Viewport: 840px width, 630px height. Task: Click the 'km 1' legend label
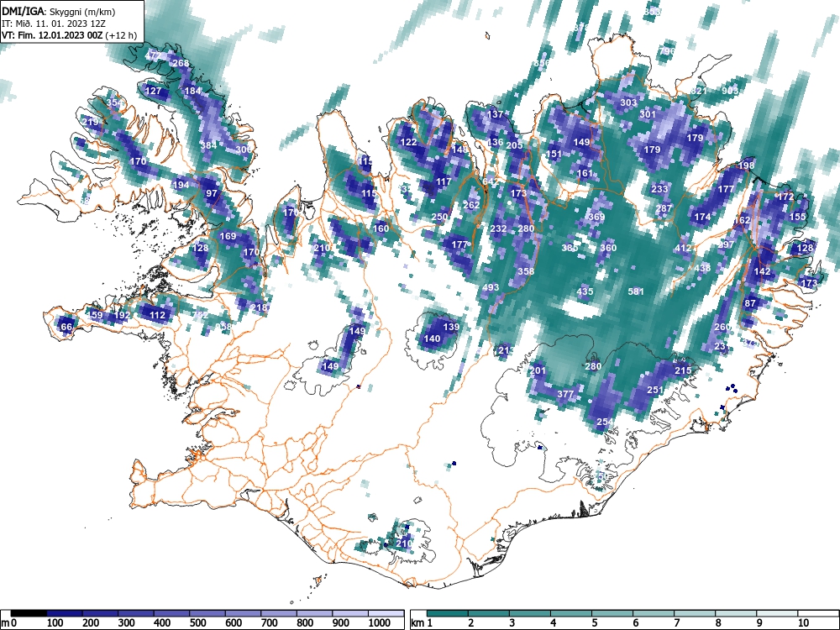tap(423, 622)
